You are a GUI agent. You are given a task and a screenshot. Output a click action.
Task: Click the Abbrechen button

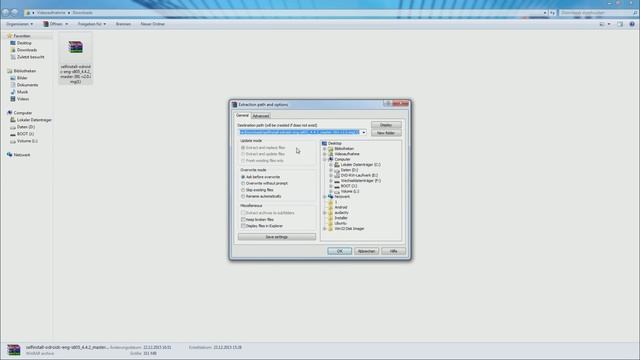(367, 251)
